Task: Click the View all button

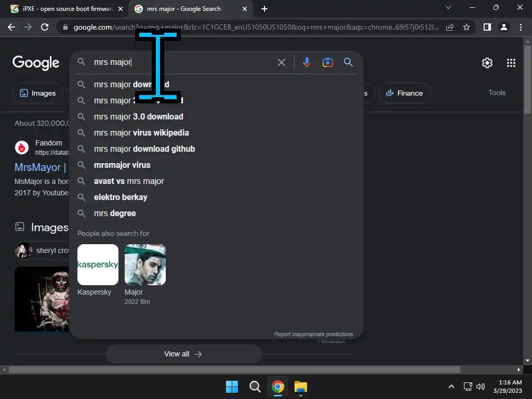Action: 183,354
